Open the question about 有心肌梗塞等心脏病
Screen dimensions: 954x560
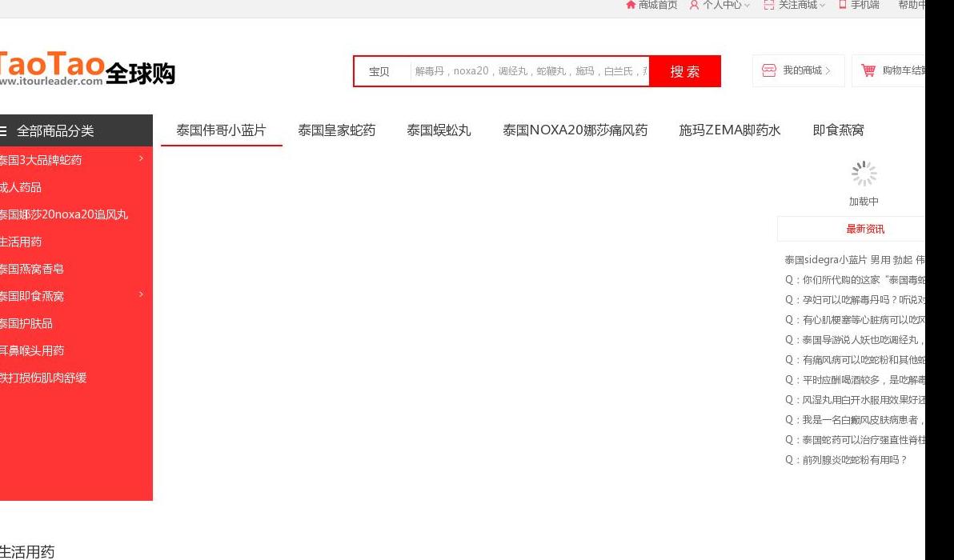[x=855, y=320]
